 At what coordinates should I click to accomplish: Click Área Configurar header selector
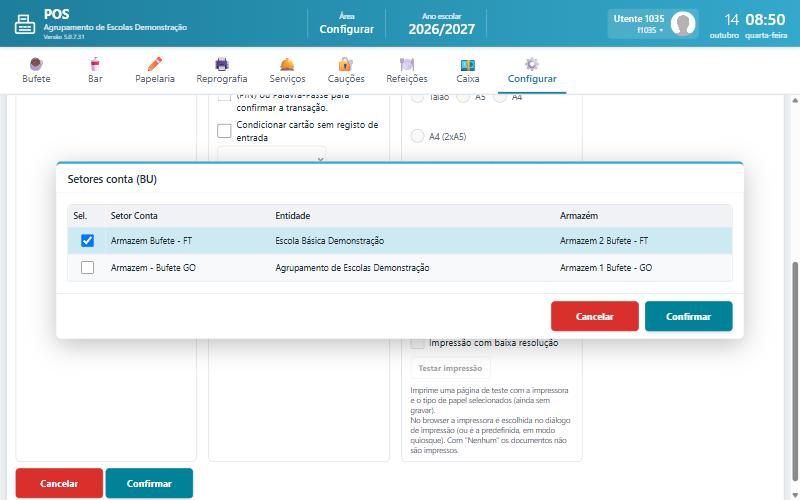click(x=346, y=23)
